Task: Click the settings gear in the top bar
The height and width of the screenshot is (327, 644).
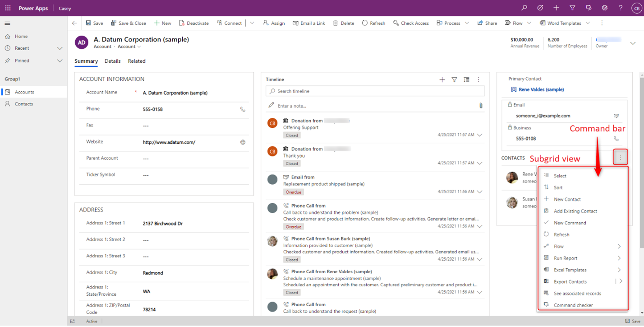Action: (x=605, y=8)
